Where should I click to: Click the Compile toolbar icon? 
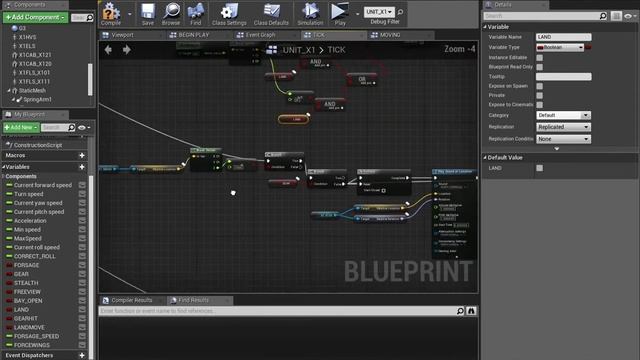tap(111, 13)
